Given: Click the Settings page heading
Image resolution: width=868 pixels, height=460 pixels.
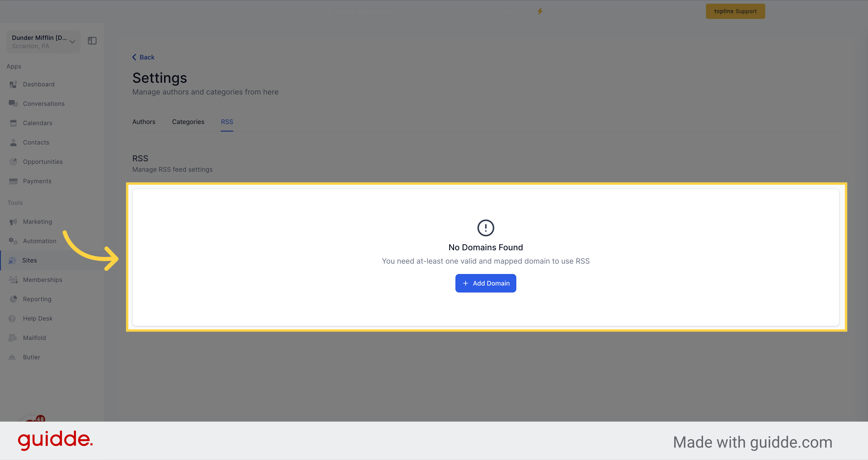Looking at the screenshot, I should tap(159, 78).
